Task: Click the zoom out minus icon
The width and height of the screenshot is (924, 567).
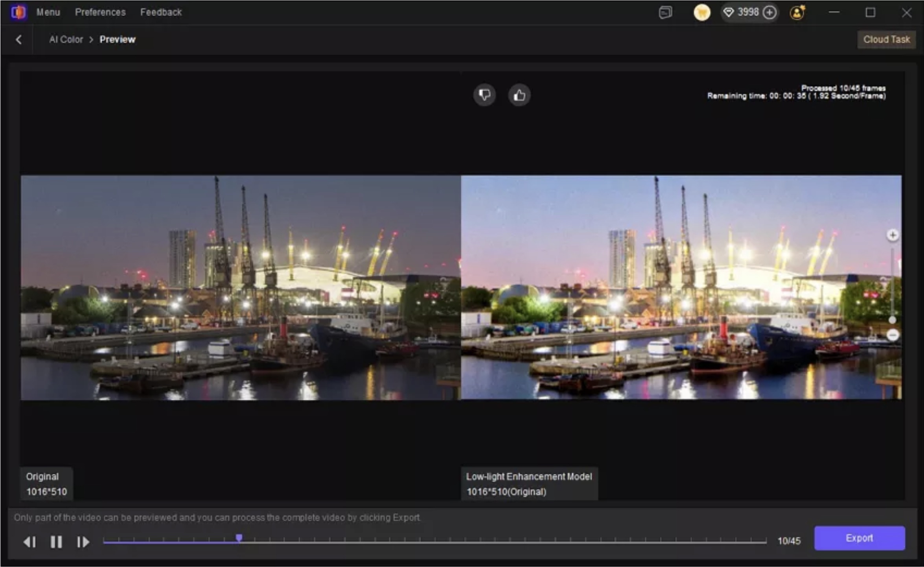Action: tap(893, 335)
